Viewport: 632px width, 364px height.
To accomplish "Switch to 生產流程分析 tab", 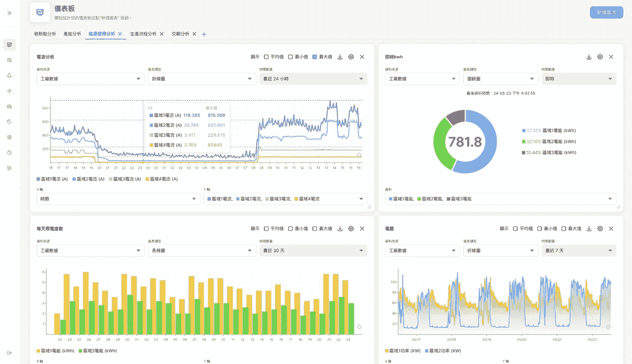I will (143, 34).
